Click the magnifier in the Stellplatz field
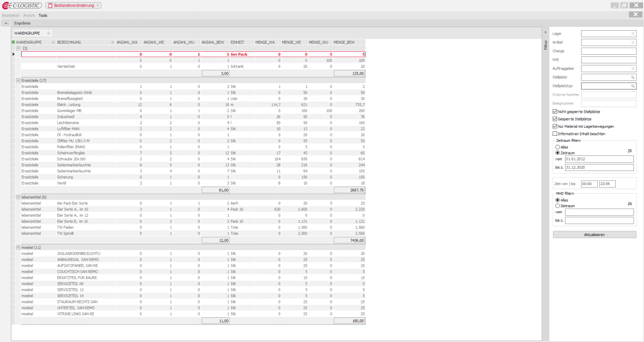This screenshot has height=342, width=644. click(633, 77)
